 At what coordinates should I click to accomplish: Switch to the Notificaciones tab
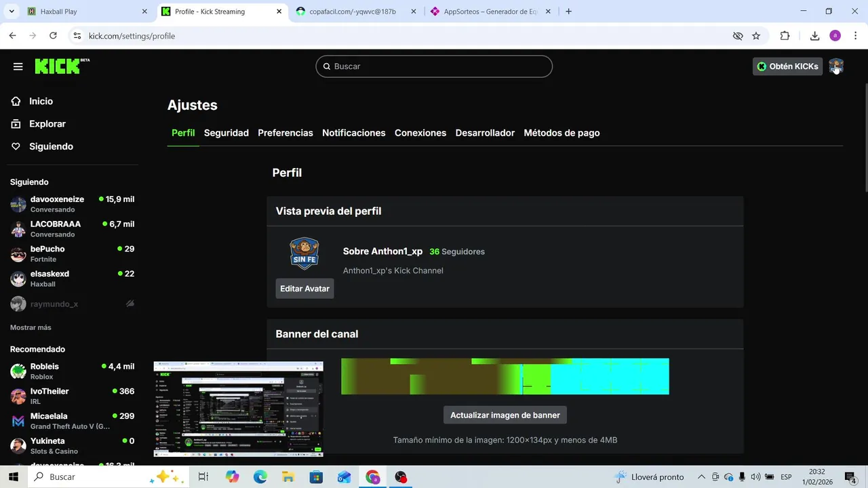[x=354, y=133]
